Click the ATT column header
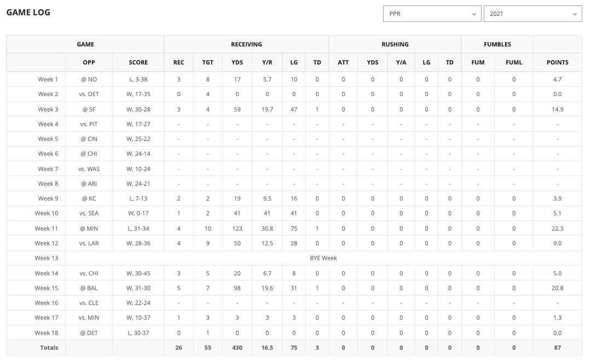Viewport: 591px width, 364px height. coord(343,62)
